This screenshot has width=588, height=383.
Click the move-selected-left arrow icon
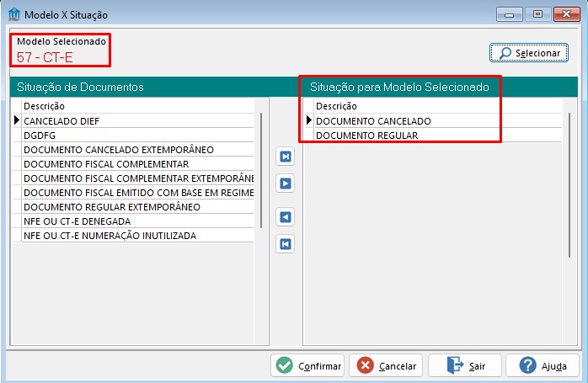[286, 217]
